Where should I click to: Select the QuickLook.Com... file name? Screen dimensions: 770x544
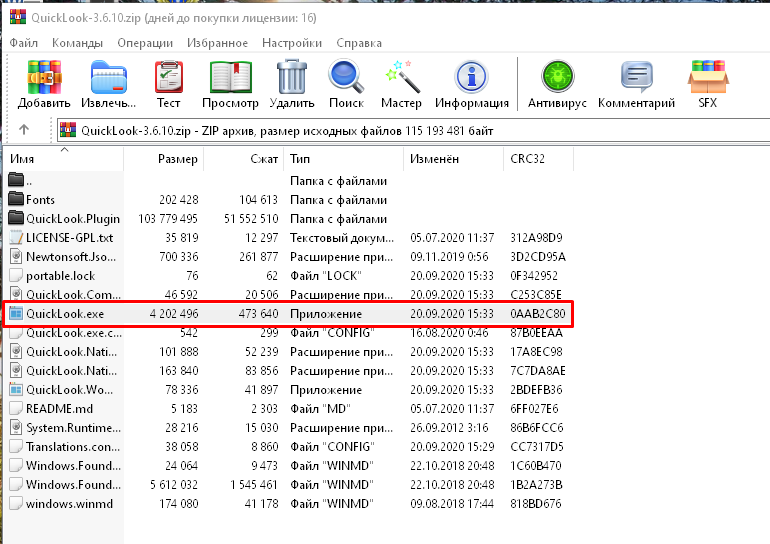coord(73,295)
